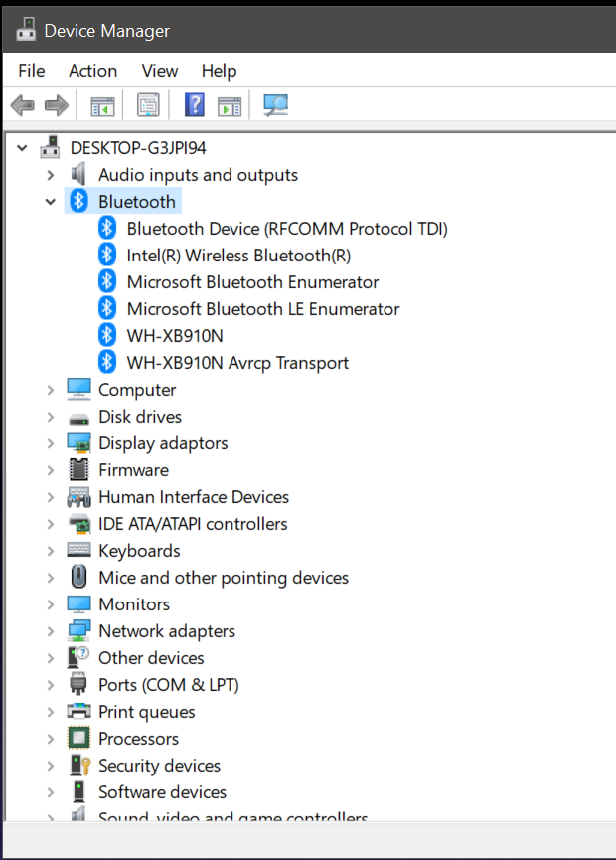Click the Back arrow toolbar icon
Screen dimensions: 616x860
coord(23,104)
